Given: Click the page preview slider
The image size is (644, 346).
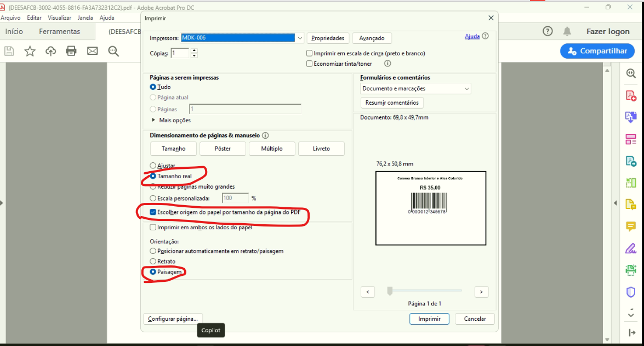Looking at the screenshot, I should 425,291.
